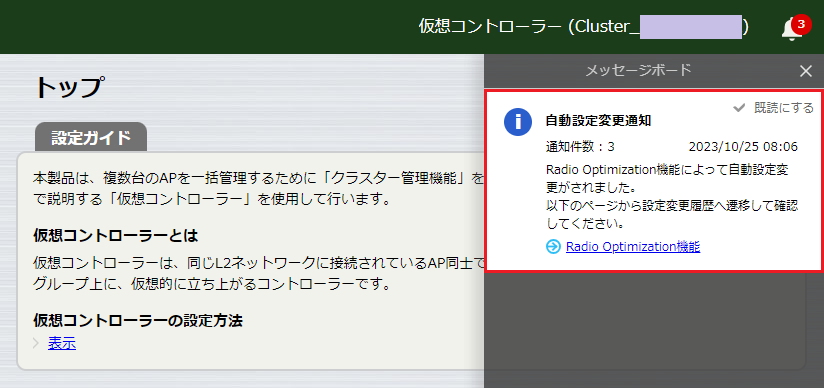Expand the chevron next to 表示
Viewport: 824px width, 388px height.
tap(36, 343)
